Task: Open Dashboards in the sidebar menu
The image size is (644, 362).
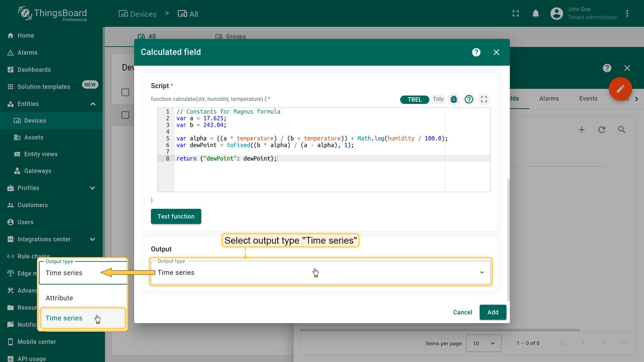Action: [34, 70]
